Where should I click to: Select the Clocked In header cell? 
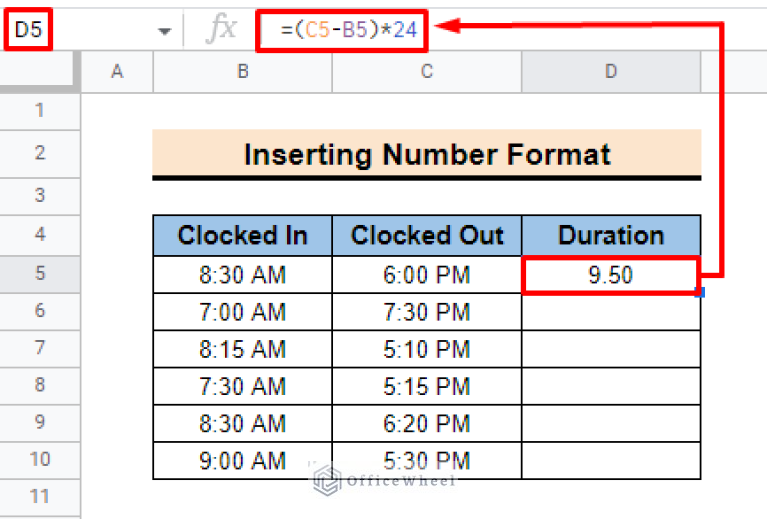pos(243,235)
